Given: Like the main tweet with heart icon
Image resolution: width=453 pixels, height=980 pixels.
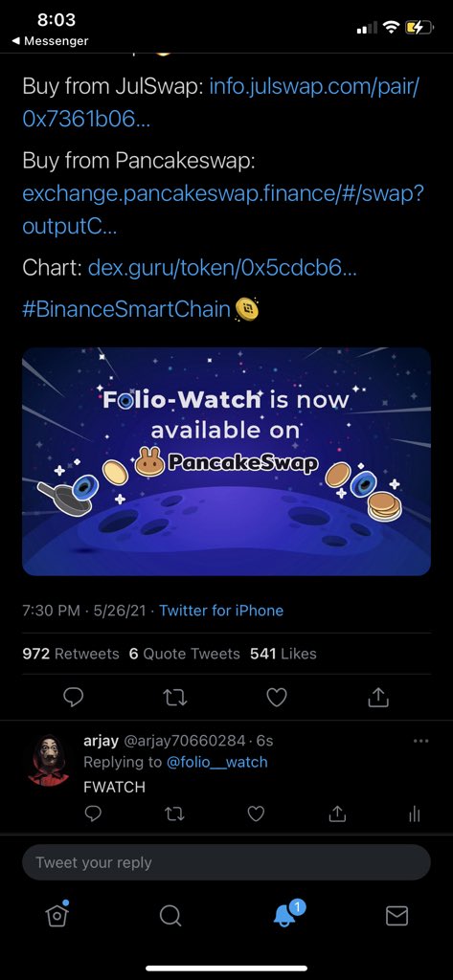Looking at the screenshot, I should (277, 698).
